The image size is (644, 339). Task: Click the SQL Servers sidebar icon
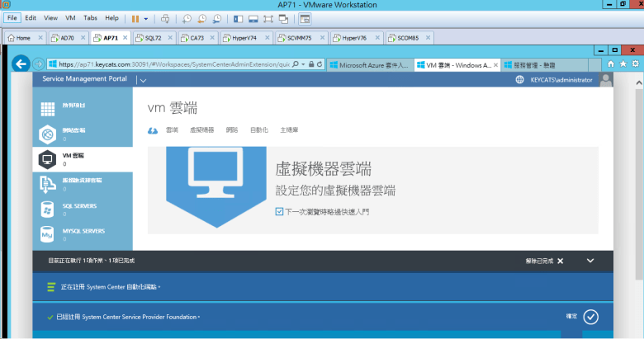(48, 209)
